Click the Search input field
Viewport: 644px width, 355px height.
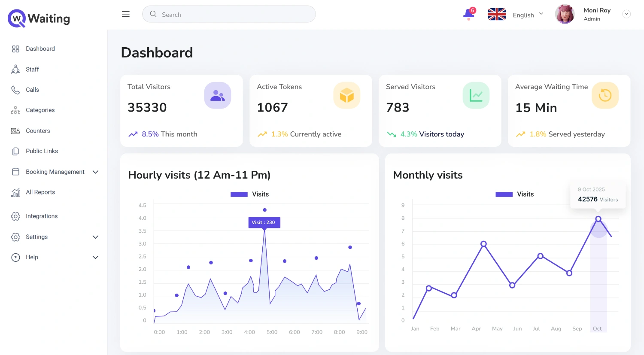coord(229,14)
